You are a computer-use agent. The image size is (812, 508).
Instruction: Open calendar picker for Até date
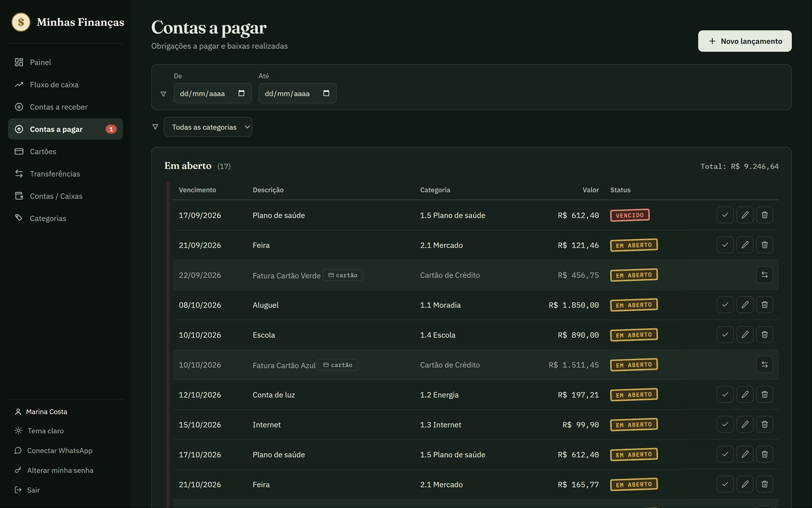(x=326, y=93)
